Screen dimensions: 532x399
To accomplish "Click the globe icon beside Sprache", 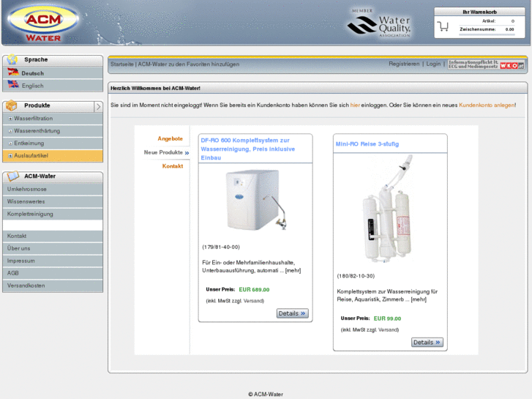I will (x=12, y=59).
